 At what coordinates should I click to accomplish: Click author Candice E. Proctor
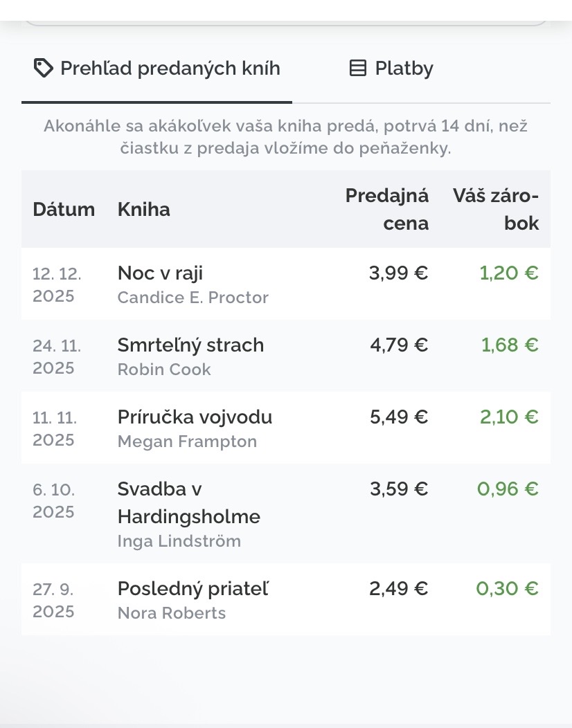193,298
